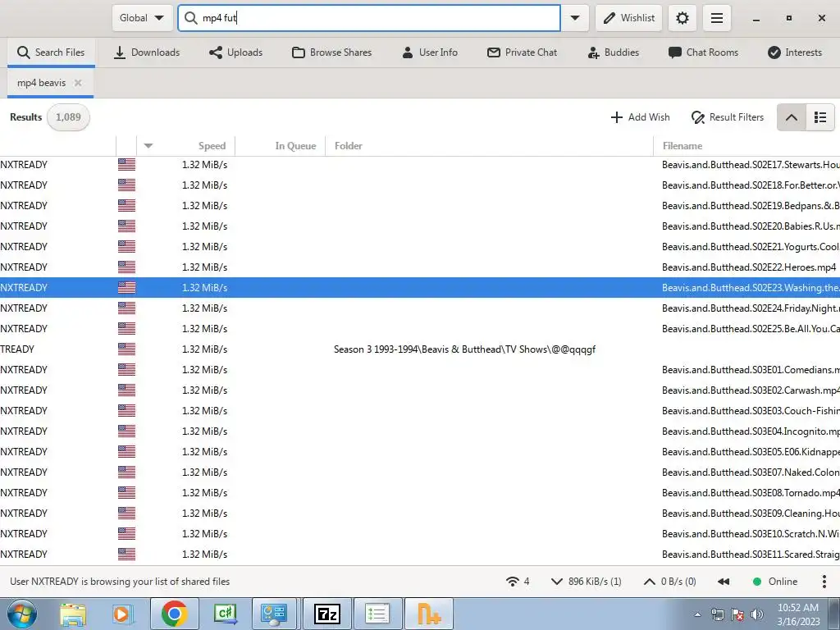Select the S02E18 For.Better.or result
The height and width of the screenshot is (630, 840).
[x=420, y=185]
